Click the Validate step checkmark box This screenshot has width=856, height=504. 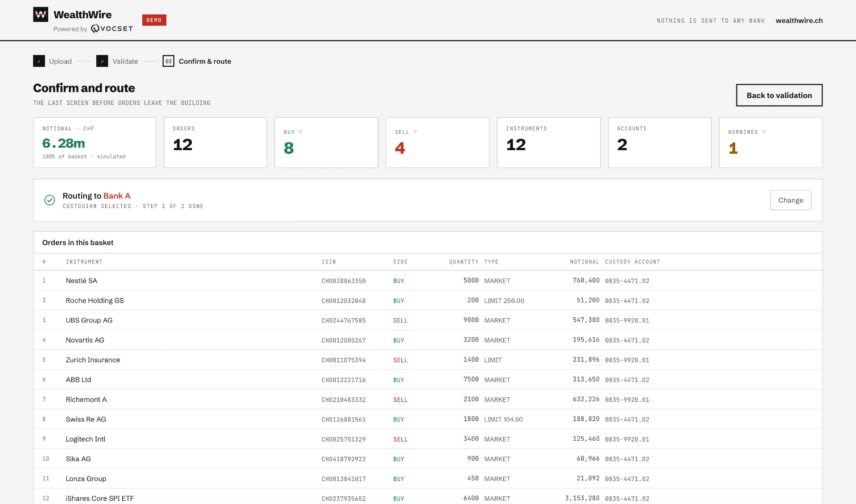[102, 61]
